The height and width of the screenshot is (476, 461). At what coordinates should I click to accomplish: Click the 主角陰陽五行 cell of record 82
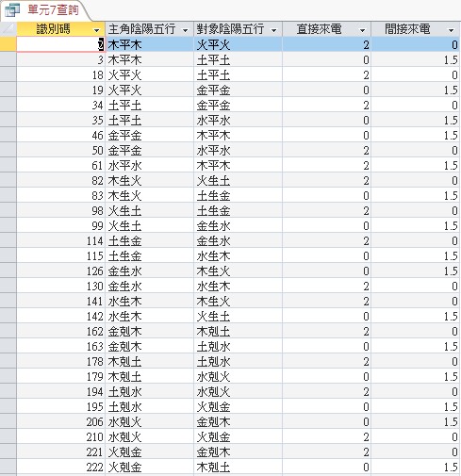tap(149, 180)
